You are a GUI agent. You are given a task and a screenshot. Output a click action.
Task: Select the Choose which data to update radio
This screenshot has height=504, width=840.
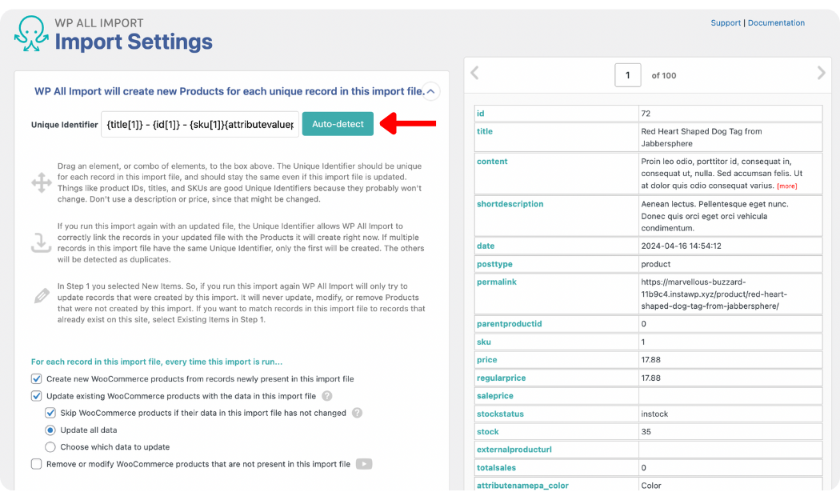(x=50, y=447)
